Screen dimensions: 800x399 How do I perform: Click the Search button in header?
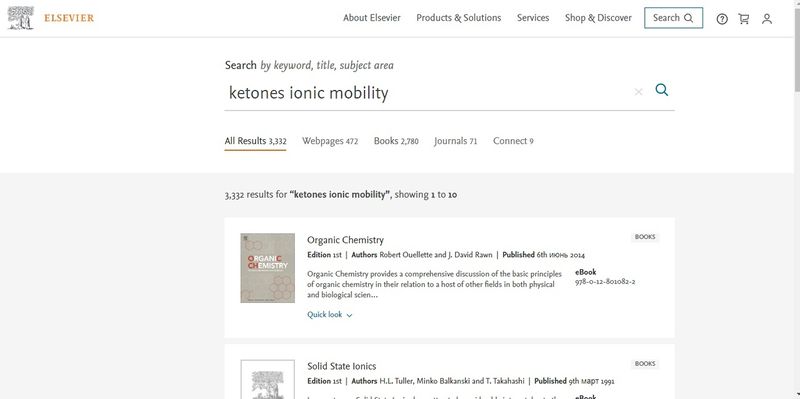(x=673, y=18)
